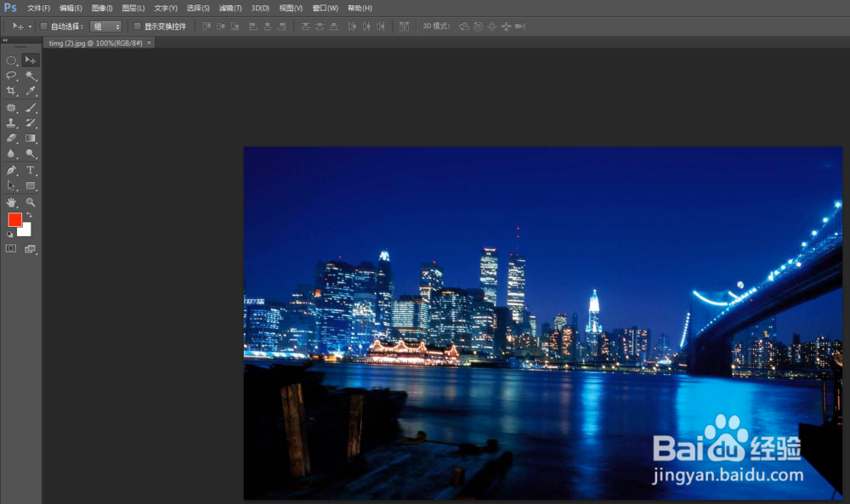Open the 图层(L) menu
Viewport: 850px width, 504px height.
point(133,8)
